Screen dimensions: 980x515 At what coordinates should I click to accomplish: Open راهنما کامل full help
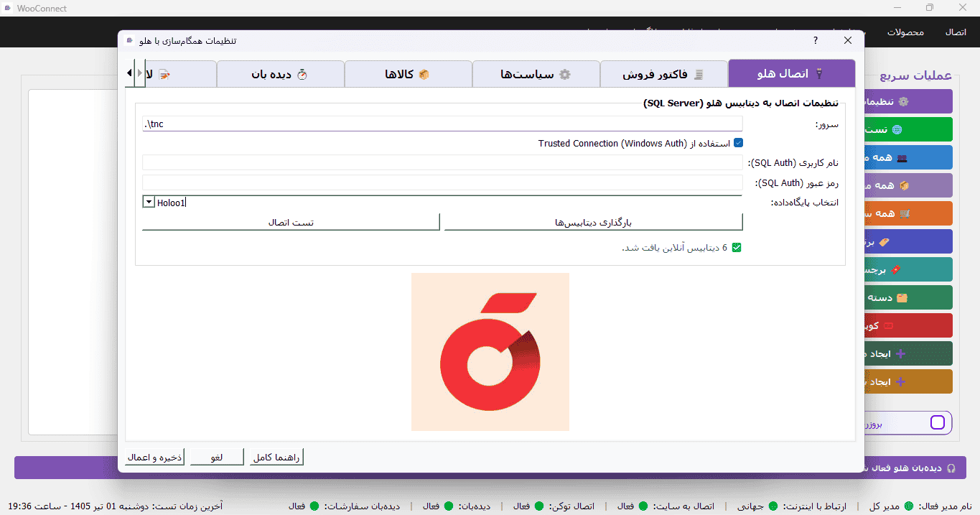pos(276,458)
